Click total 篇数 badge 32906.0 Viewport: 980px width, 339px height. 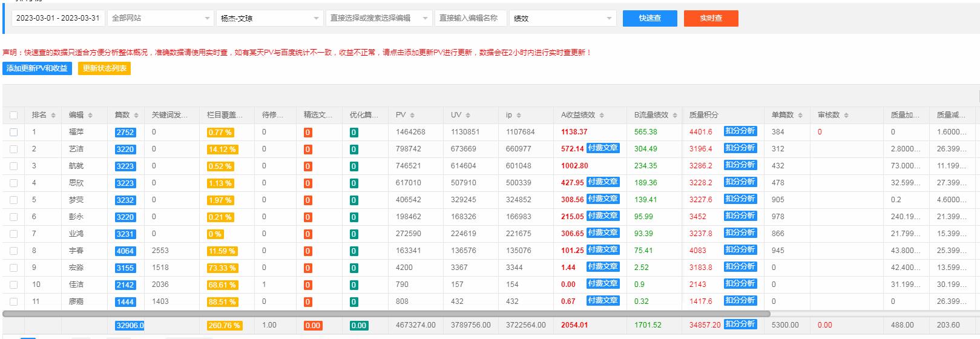pos(130,325)
